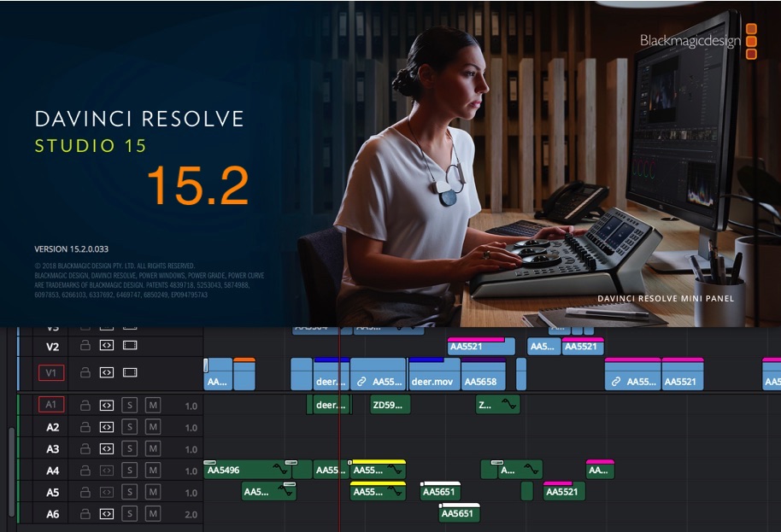Select the yellow-flagged AA55... clip on A5
Image resolution: width=781 pixels, height=532 pixels.
pos(378,491)
